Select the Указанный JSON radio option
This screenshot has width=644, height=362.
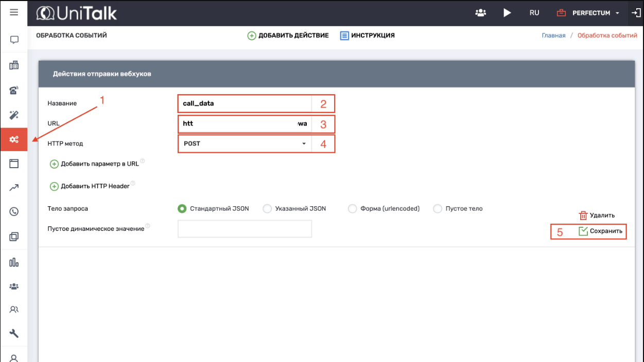[267, 209]
